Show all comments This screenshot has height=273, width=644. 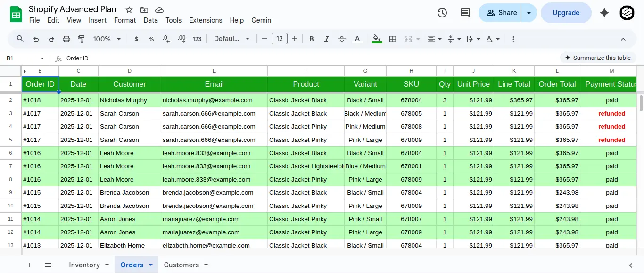click(x=465, y=13)
